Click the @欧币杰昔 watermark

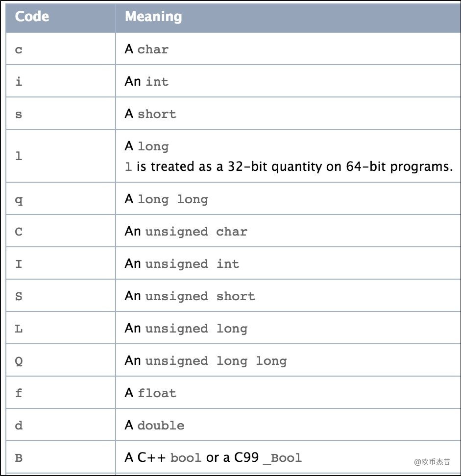pyautogui.click(x=432, y=461)
